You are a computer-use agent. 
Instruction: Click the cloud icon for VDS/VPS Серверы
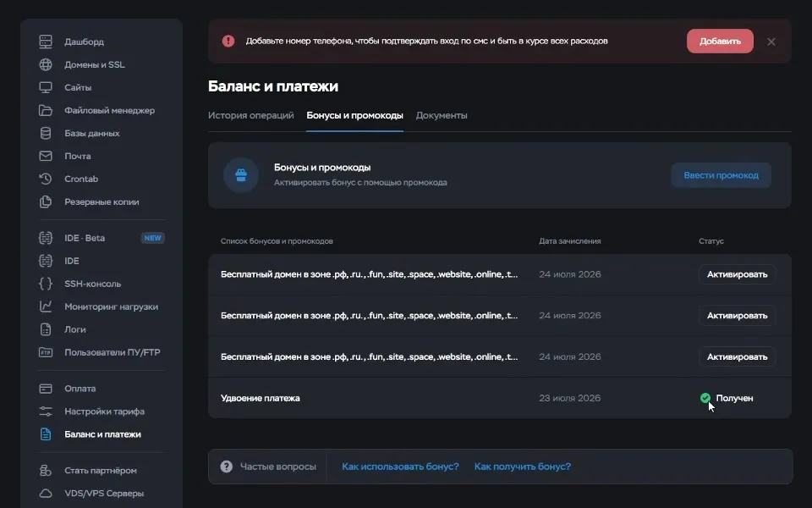[x=46, y=493]
